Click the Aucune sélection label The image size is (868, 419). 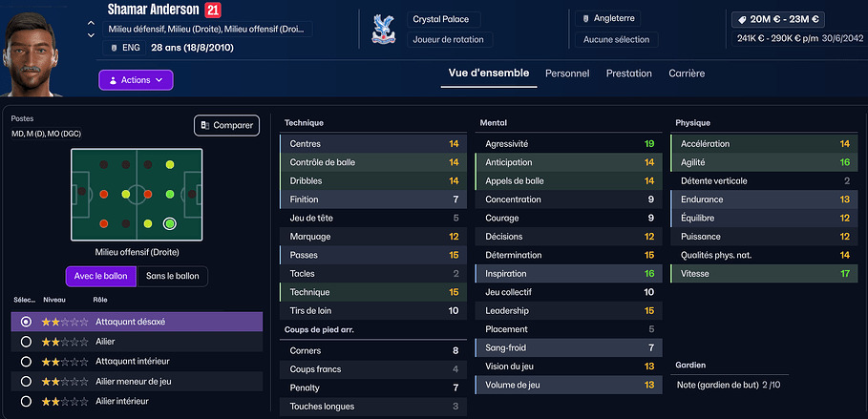click(617, 39)
